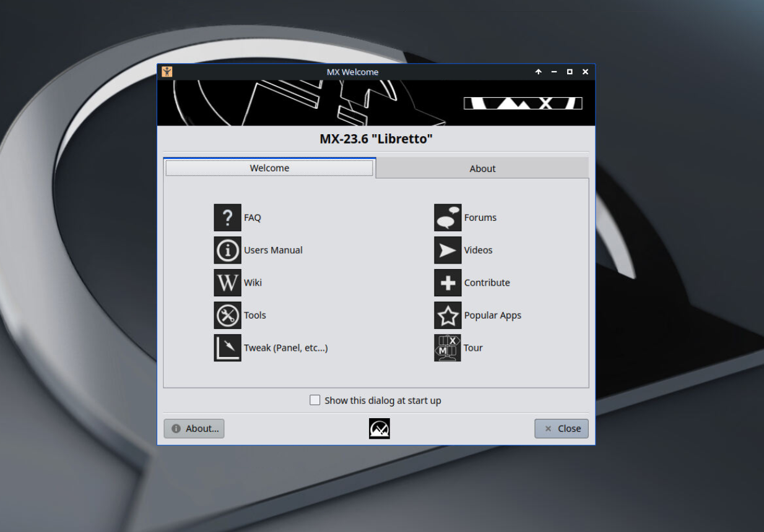Screen dimensions: 764x532
Task: Launch MX Tools via its icon
Action: pos(227,315)
